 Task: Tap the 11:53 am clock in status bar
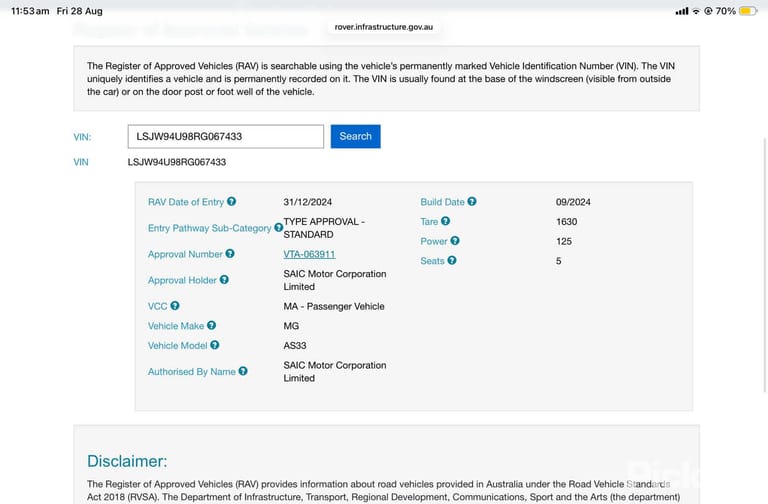(30, 11)
